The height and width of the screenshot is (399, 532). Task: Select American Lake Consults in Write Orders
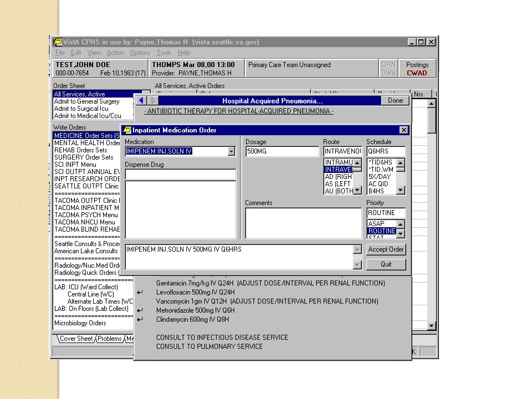click(x=86, y=250)
